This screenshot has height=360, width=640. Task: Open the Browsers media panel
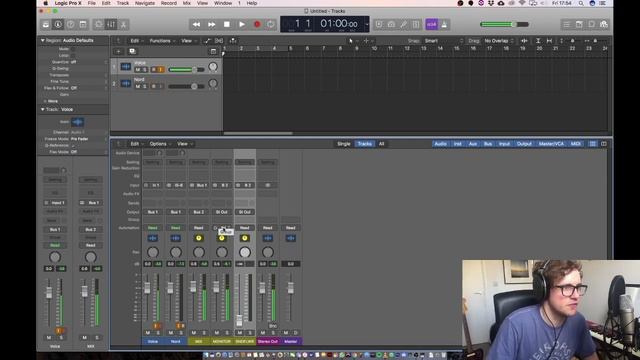click(x=604, y=24)
